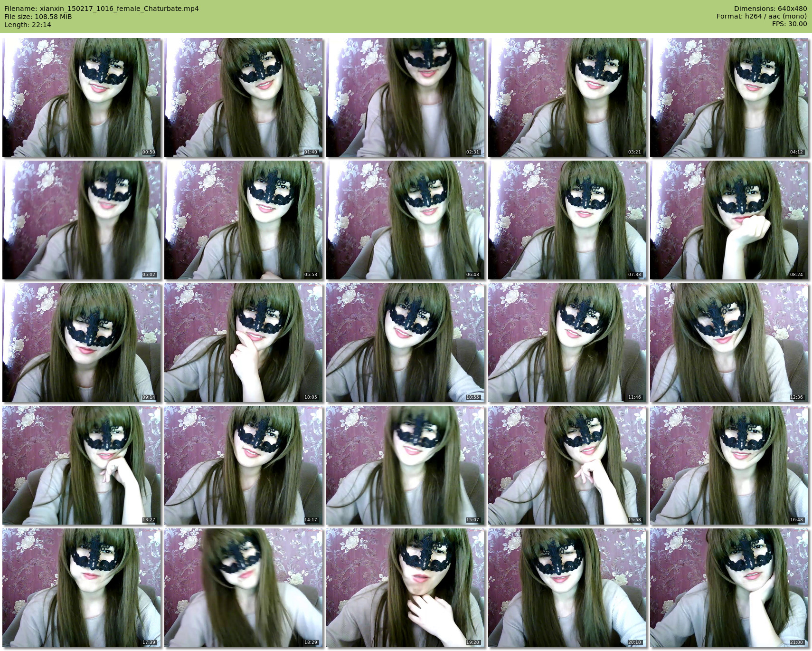Viewport: 812px width, 651px height.
Task: Pick the 19:20 preview frame
Action: 406,588
